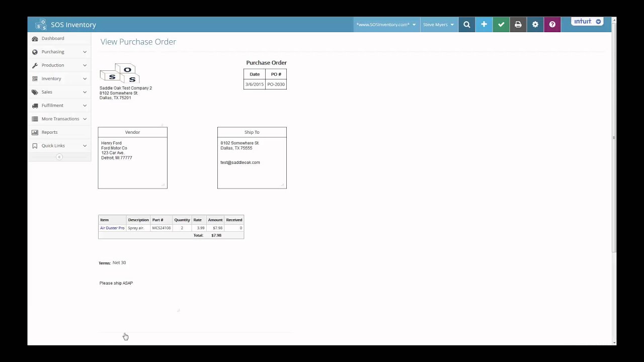Image resolution: width=644 pixels, height=362 pixels.
Task: Click the Dashboard gauge icon
Action: (35, 39)
